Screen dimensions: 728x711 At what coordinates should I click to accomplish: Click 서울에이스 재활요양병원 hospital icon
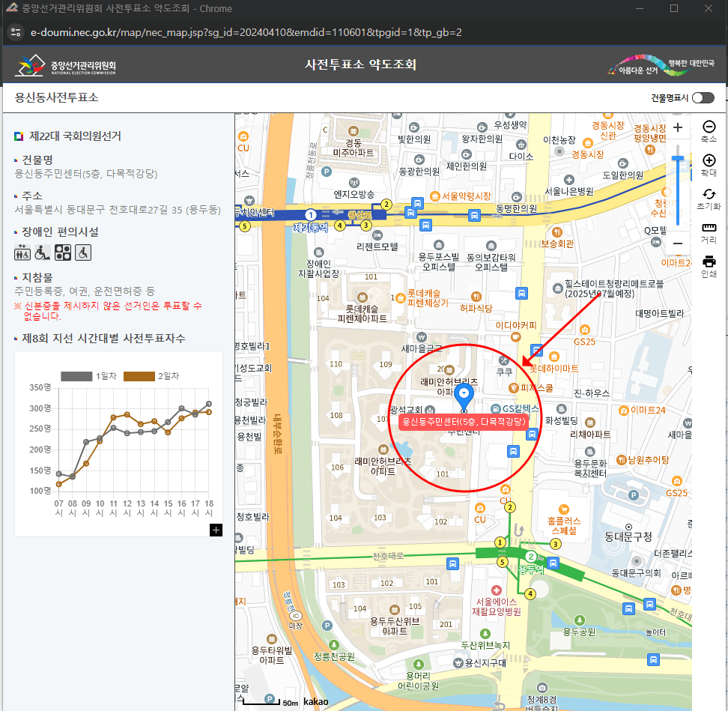497,590
